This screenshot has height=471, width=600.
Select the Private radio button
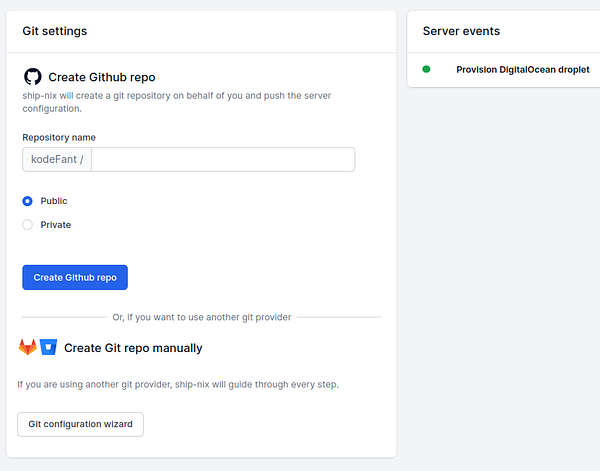coord(27,225)
